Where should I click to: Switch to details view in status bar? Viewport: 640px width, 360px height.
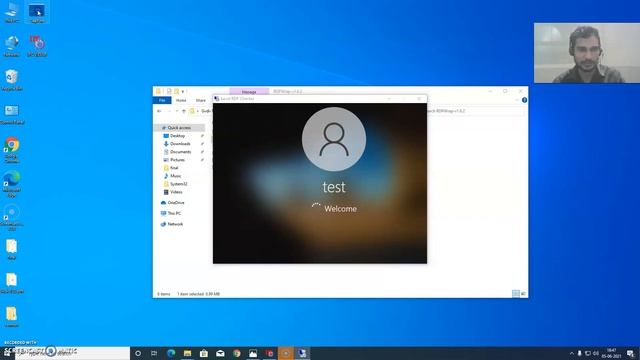(x=516, y=293)
